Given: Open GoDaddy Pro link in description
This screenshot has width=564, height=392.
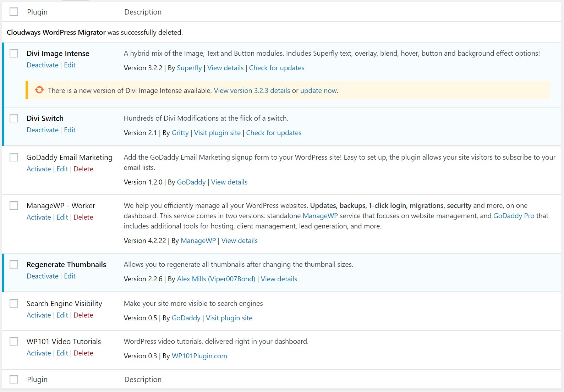Looking at the screenshot, I should coord(514,216).
